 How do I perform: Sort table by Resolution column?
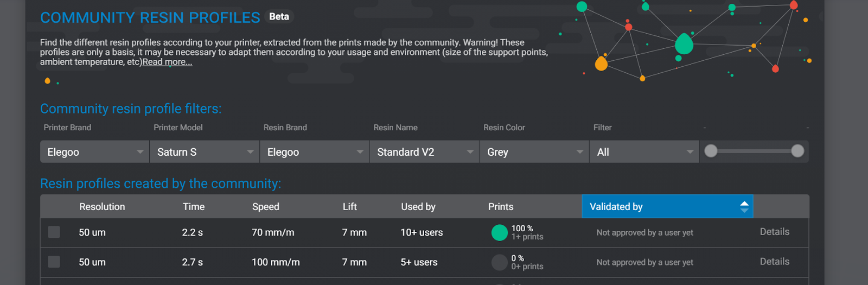[x=102, y=207]
